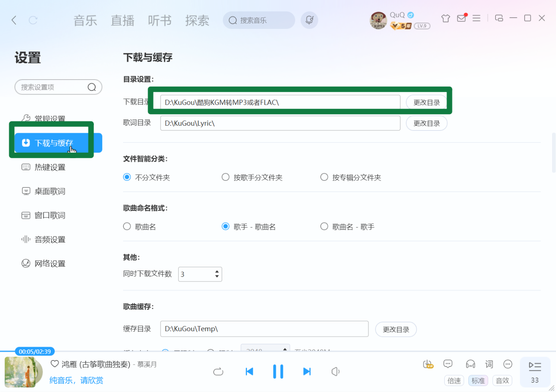
Task: Increase 同时下载文件数 with up arrow
Action: click(x=217, y=271)
